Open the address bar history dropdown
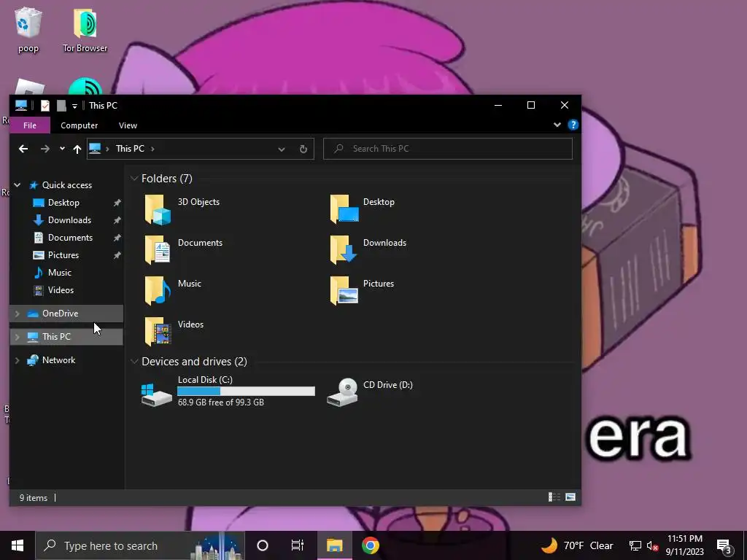This screenshot has height=560, width=747. coord(282,149)
